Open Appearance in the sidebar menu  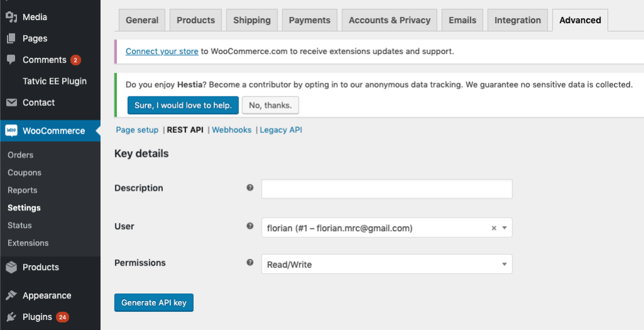[47, 295]
